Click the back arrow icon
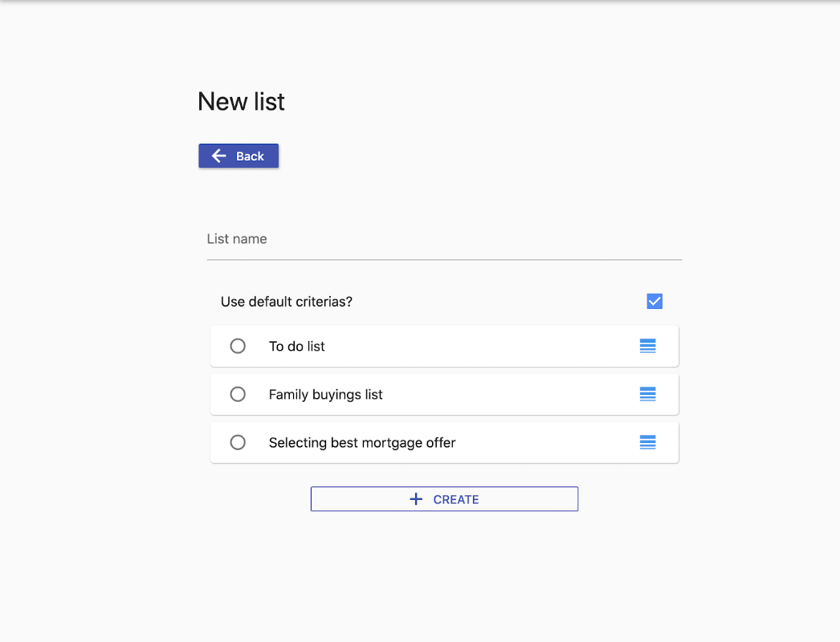840x642 pixels. [x=218, y=156]
